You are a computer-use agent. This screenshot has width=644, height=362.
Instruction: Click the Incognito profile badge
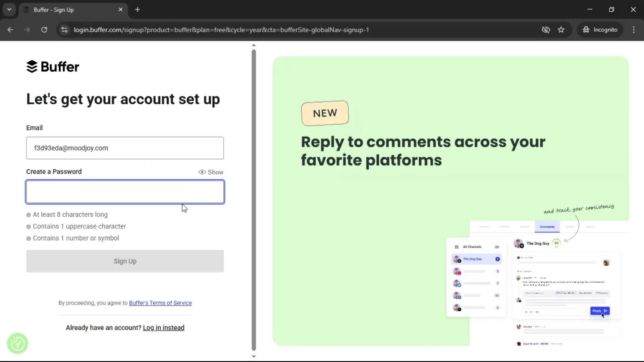(600, 29)
